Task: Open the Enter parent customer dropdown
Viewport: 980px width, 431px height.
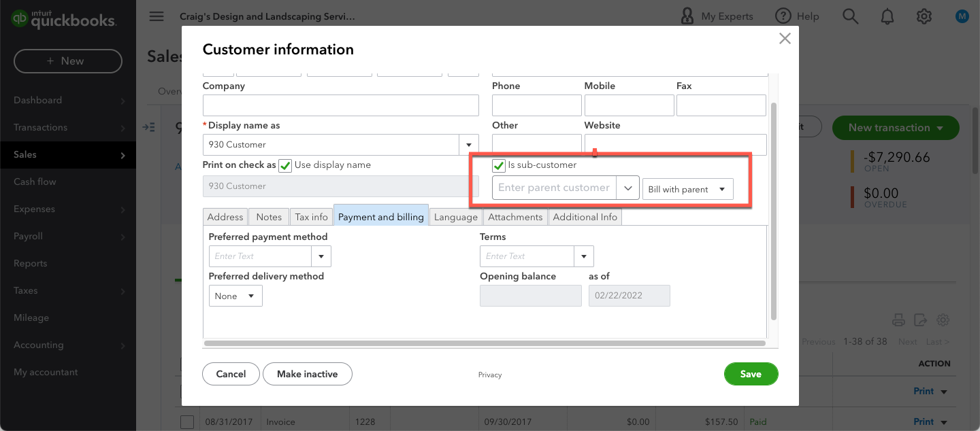Action: [x=627, y=188]
